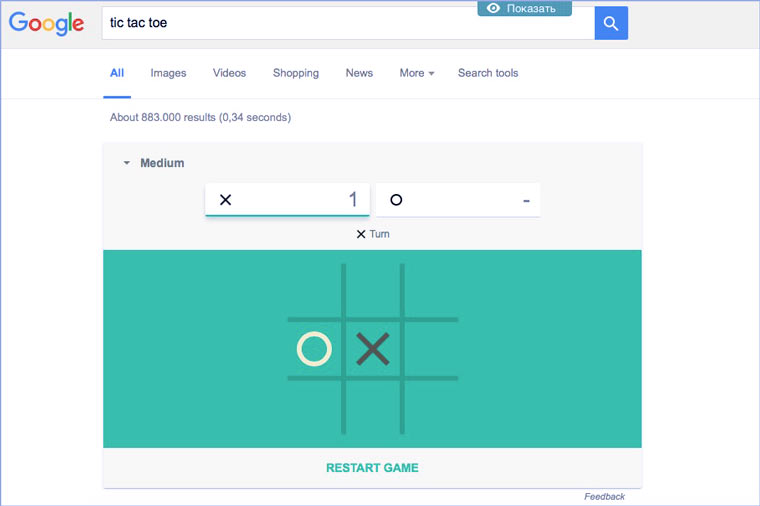Place a mark in top-left cell
The image size is (760, 506).
point(314,290)
